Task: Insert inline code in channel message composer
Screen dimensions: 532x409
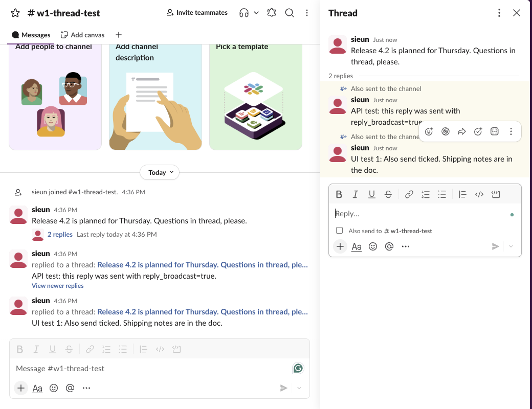Action: tap(160, 349)
